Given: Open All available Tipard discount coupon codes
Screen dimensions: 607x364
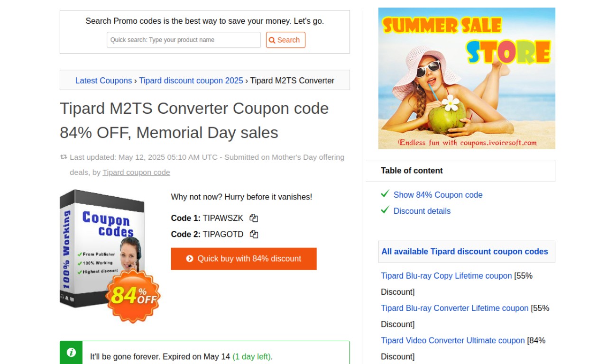Looking at the screenshot, I should click(x=465, y=252).
